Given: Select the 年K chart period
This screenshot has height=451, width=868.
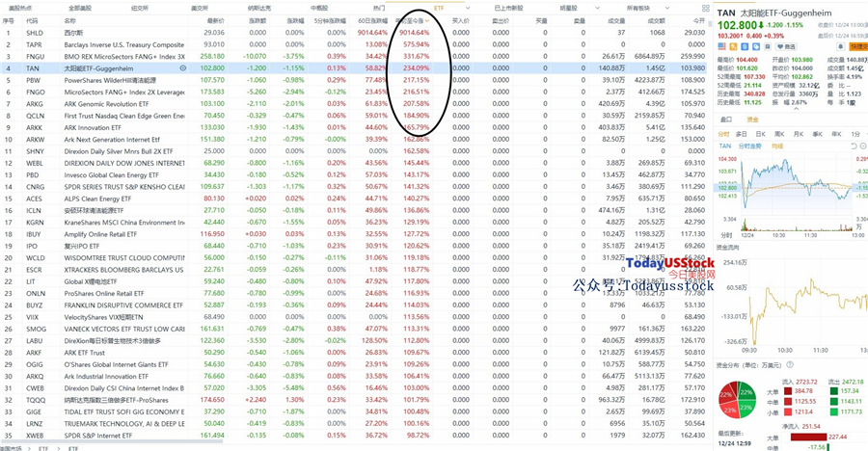Looking at the screenshot, I should tap(836, 134).
